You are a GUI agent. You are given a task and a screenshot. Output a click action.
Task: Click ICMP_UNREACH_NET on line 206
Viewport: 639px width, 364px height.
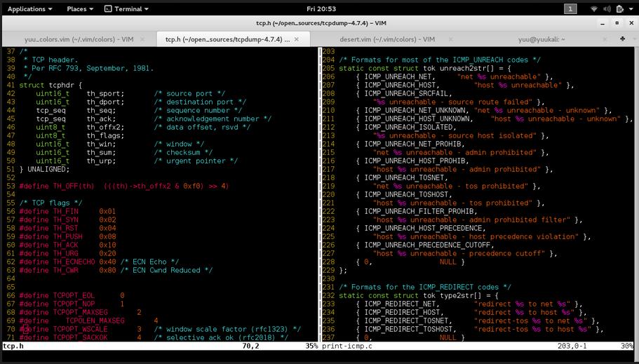click(x=398, y=76)
